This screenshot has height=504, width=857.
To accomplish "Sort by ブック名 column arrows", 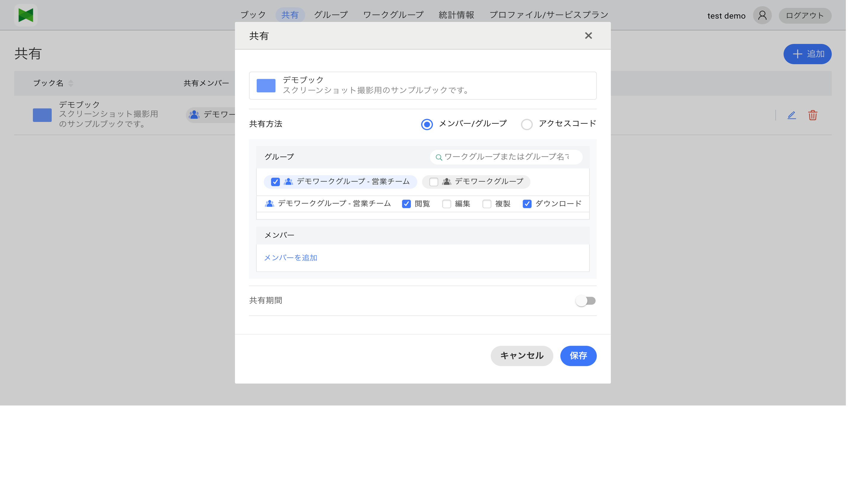I will coord(71,83).
